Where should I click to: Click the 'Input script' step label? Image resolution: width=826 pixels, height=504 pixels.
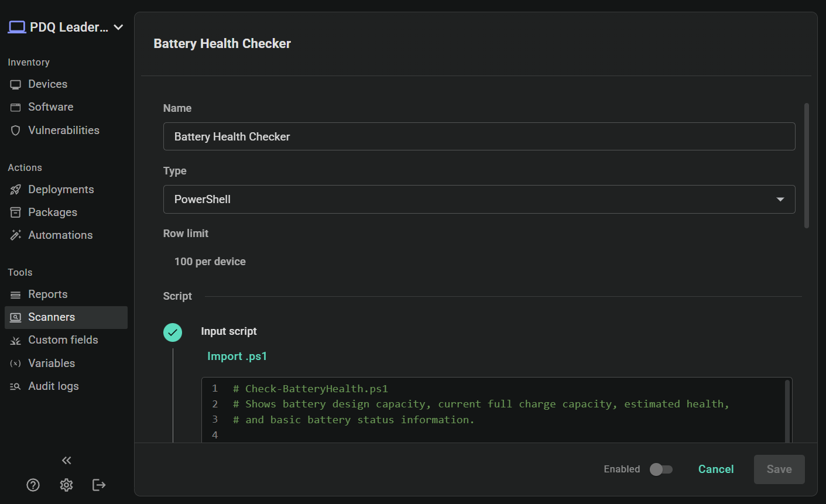point(229,331)
